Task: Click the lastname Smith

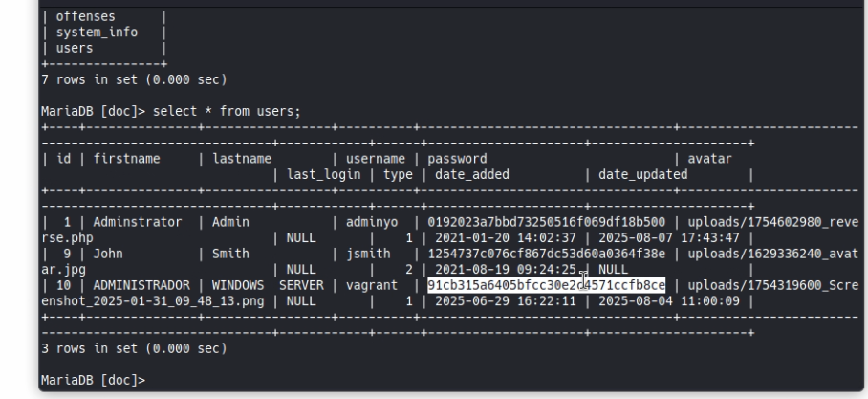Action: [230, 254]
